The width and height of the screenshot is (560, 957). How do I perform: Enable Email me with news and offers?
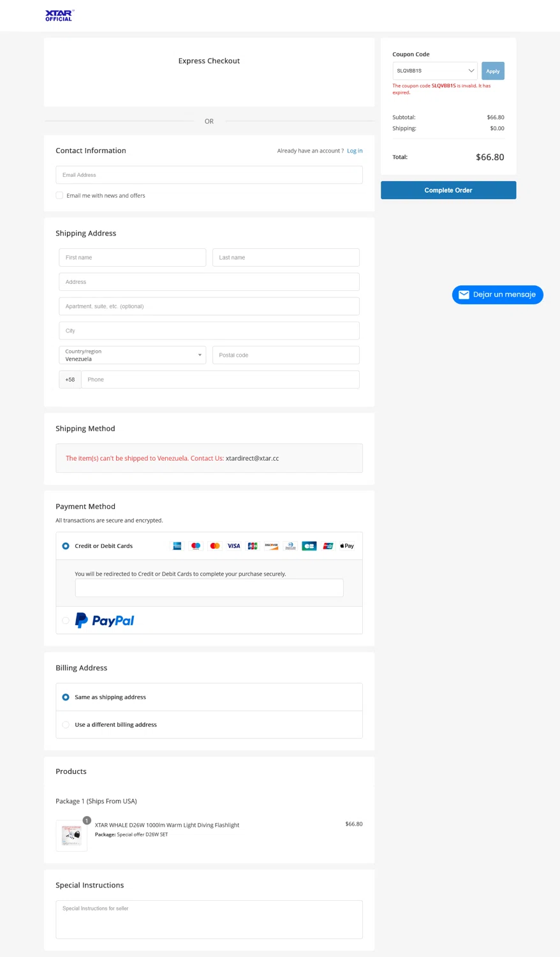[x=59, y=195]
